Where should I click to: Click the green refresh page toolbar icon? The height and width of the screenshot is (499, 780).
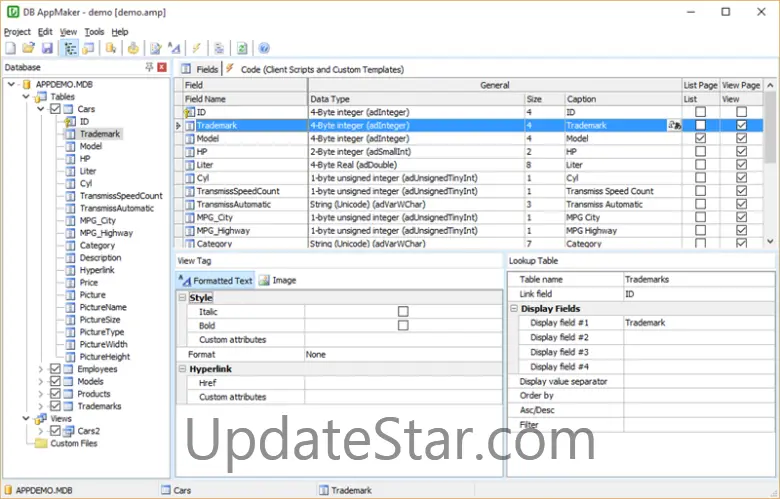242,48
